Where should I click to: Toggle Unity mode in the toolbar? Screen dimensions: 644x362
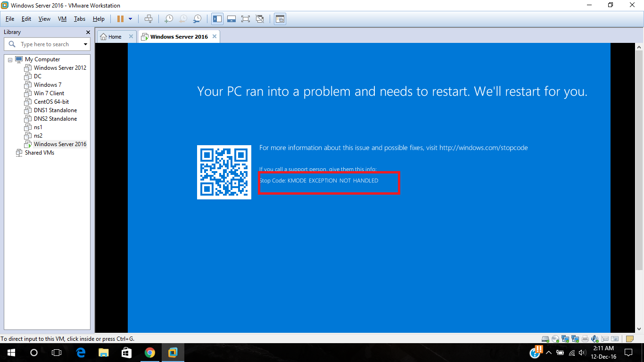click(x=260, y=19)
